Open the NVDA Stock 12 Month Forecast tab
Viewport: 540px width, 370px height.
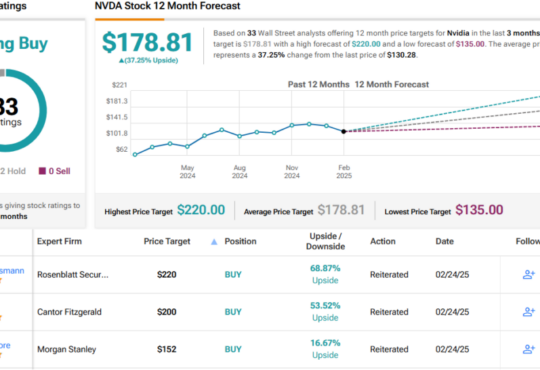point(167,6)
